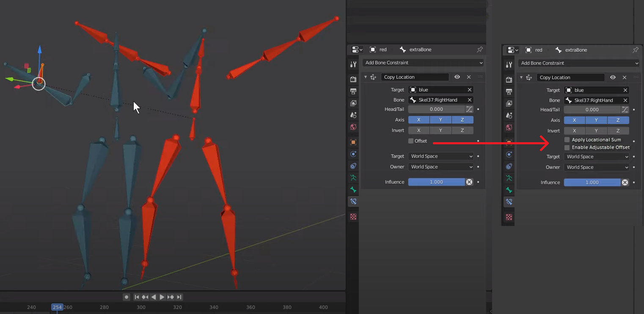Enable the Enable Adjustable Offset checkbox
The image size is (644, 314).
point(567,148)
